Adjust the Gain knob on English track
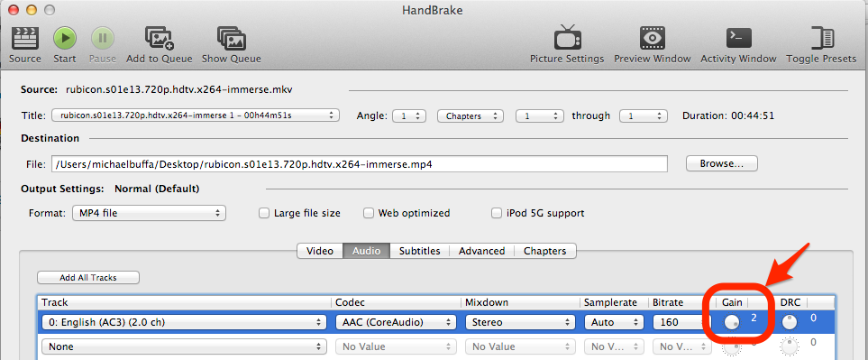 coord(732,322)
